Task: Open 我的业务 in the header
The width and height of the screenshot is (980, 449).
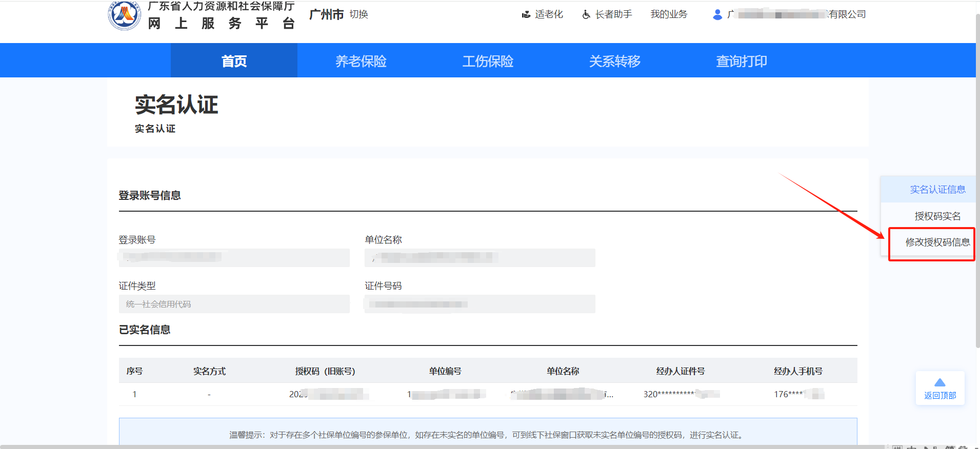Action: pos(669,14)
